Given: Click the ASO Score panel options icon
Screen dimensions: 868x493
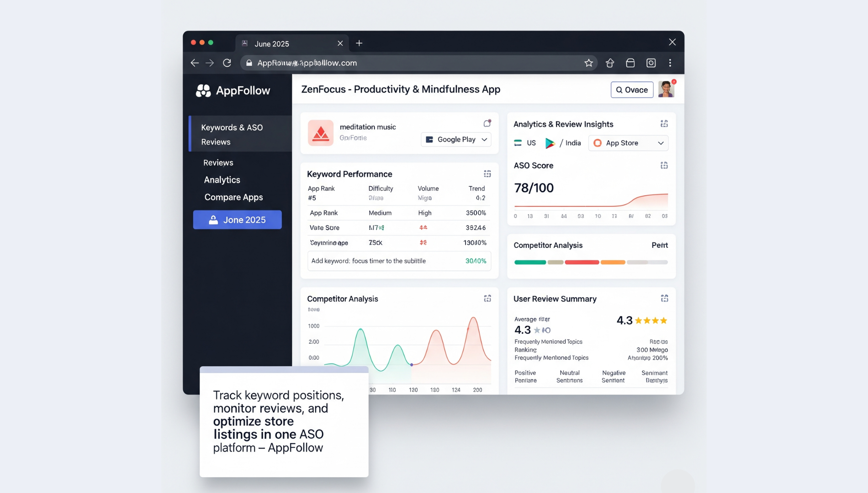Looking at the screenshot, I should pos(664,165).
